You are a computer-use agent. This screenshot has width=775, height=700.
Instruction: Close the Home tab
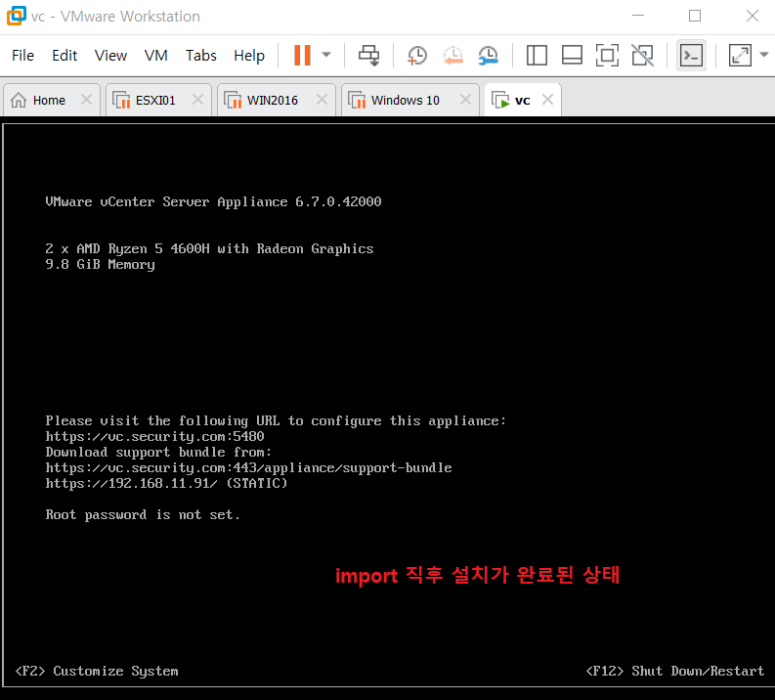coord(87,100)
